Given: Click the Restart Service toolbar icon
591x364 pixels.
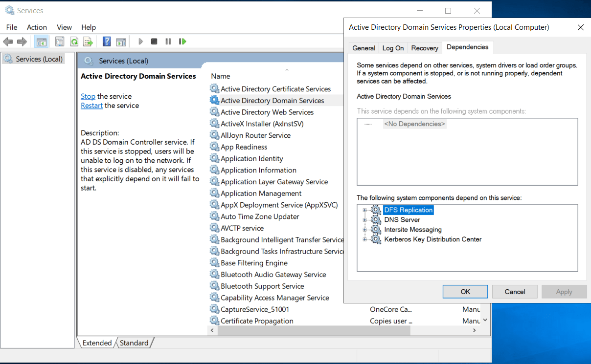Looking at the screenshot, I should (182, 41).
